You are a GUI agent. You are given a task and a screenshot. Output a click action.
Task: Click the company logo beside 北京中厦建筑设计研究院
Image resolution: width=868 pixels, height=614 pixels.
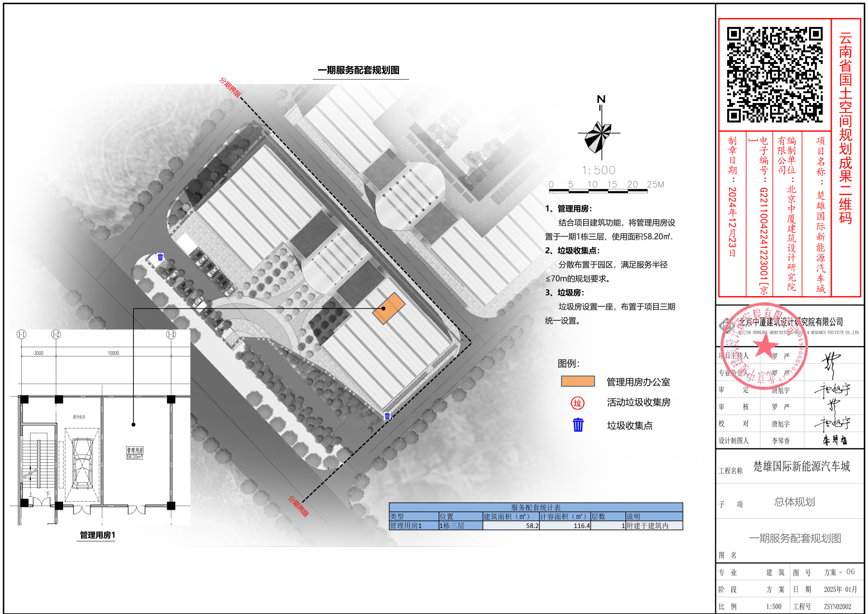[x=727, y=325]
